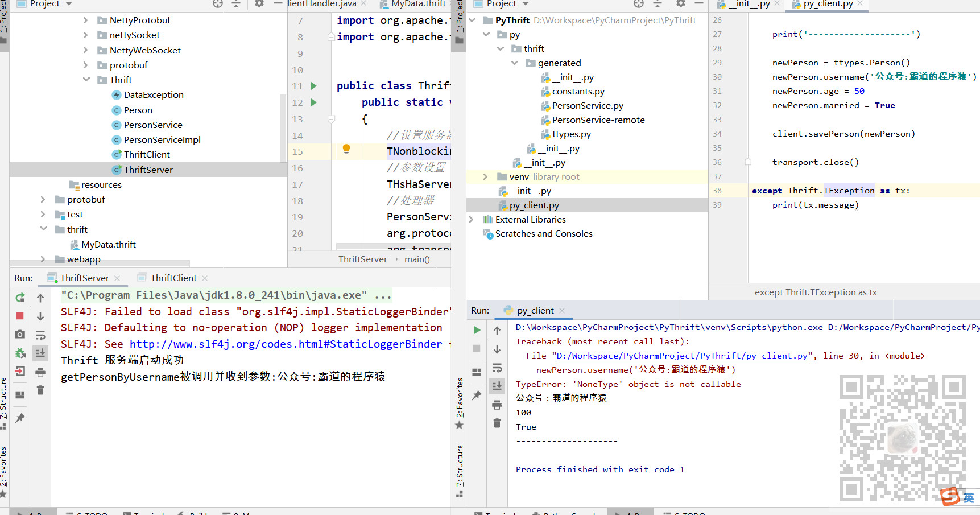Open the Favorites tool window in PyCharm
Viewport: 980px width, 515px height.
[x=460, y=403]
